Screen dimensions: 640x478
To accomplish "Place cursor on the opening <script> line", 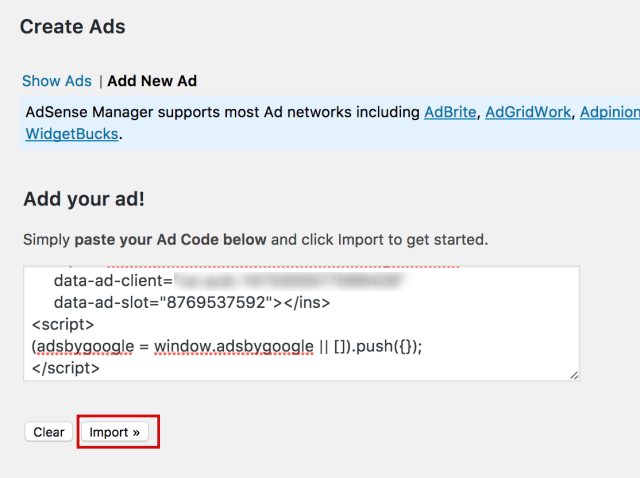I will point(63,325).
